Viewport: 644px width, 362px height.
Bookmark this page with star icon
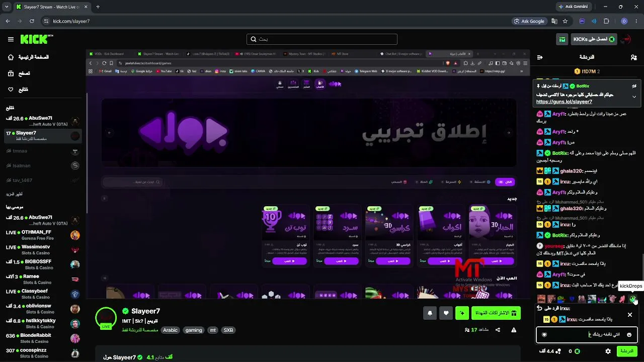(565, 21)
